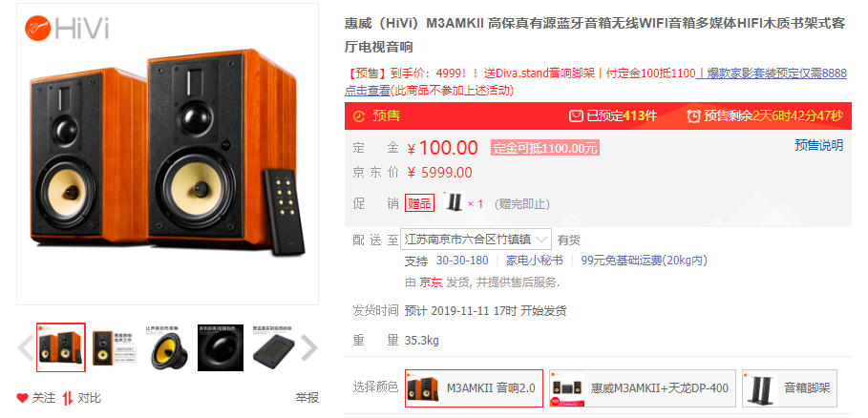Open the 预售说明 presale explanation link
This screenshot has height=418, width=868.
click(818, 145)
